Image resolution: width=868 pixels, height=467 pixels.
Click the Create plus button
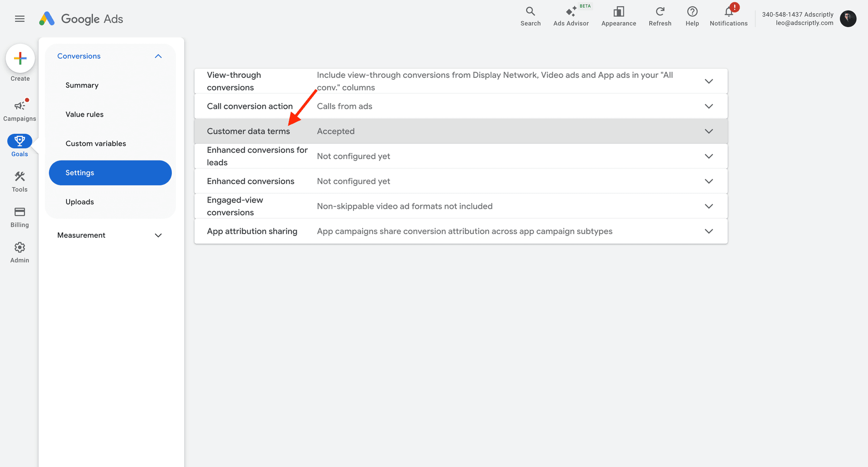pyautogui.click(x=19, y=58)
